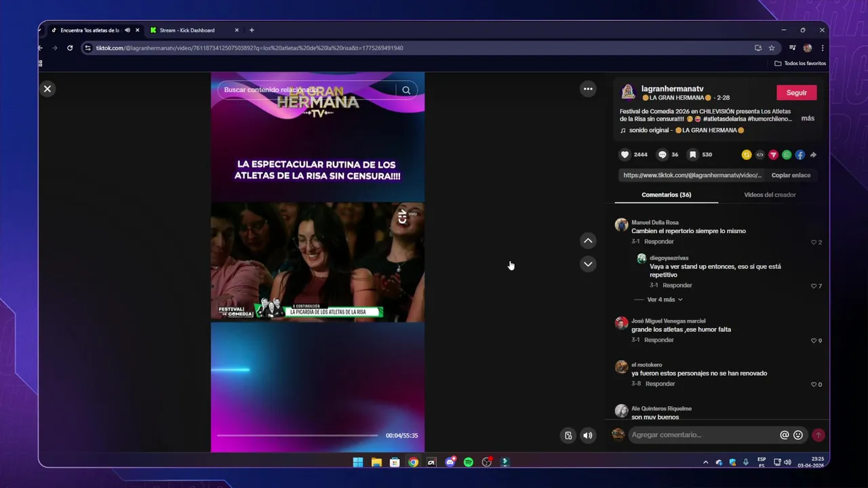868x488 pixels.
Task: Open Windows Start menu
Action: click(357, 462)
